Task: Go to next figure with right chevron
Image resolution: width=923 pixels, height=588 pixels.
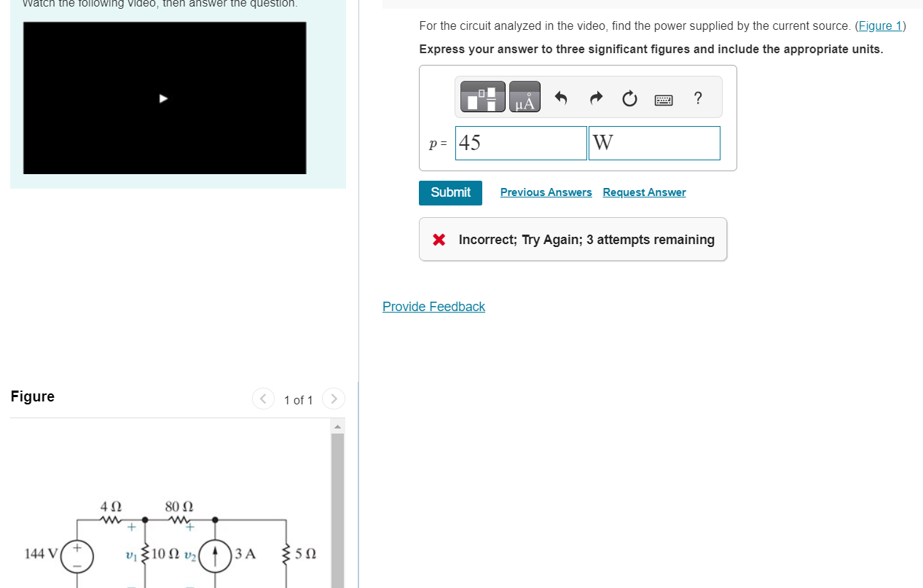Action: (x=333, y=399)
